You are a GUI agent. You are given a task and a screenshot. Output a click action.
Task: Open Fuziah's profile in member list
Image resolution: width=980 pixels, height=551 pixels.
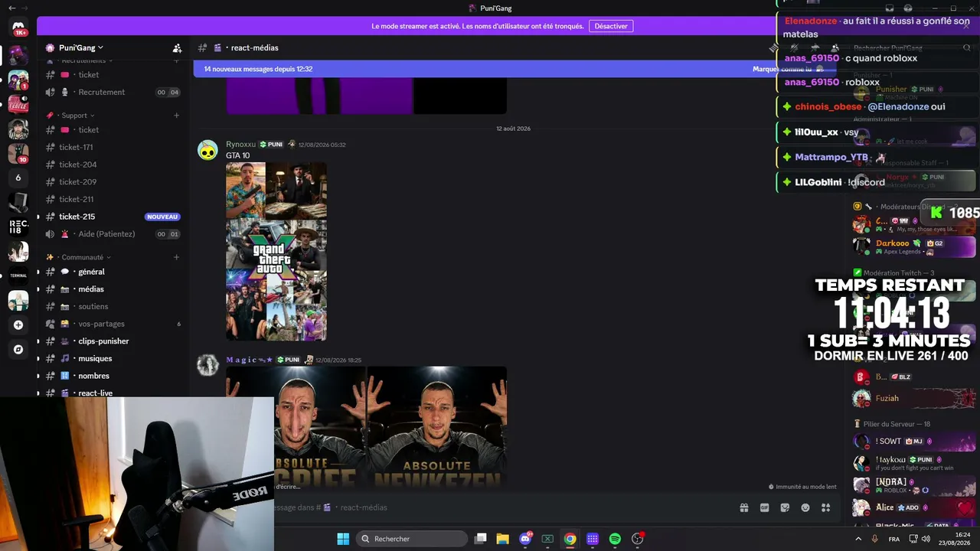click(x=914, y=398)
